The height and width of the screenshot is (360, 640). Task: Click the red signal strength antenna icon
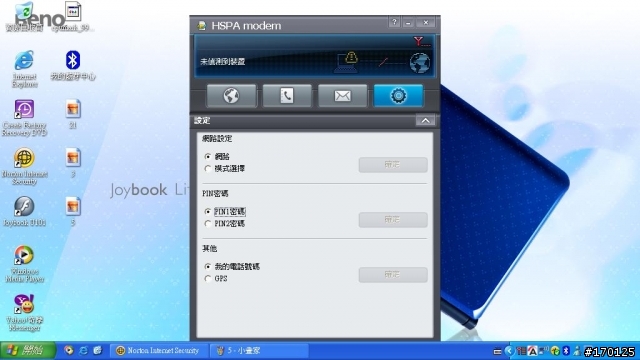pos(421,42)
